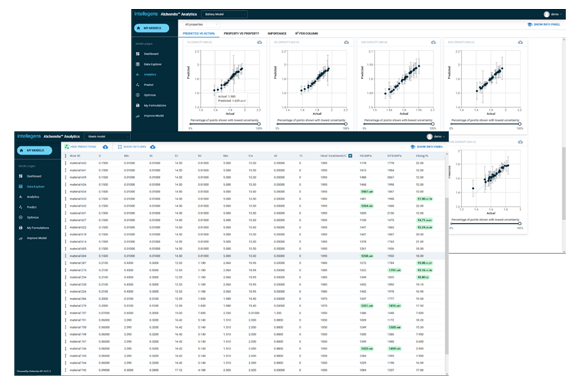Open Optimize icon in front window sidebar

click(x=21, y=217)
